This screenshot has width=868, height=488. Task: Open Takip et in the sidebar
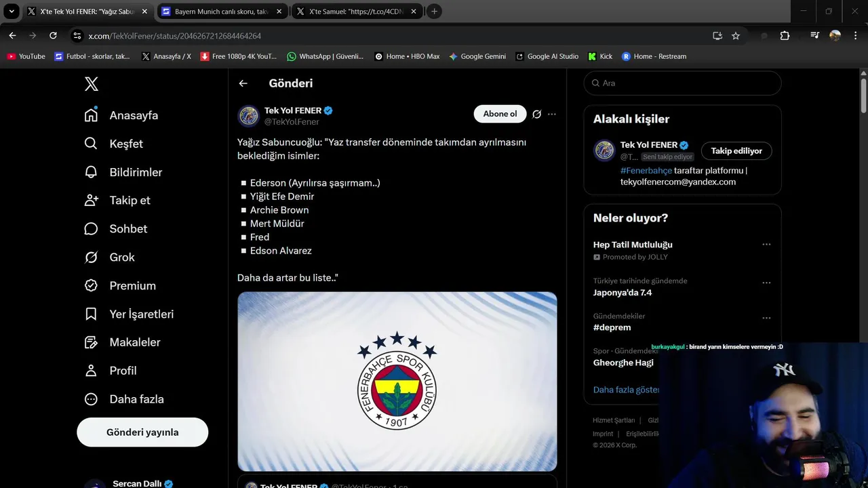[x=117, y=201]
